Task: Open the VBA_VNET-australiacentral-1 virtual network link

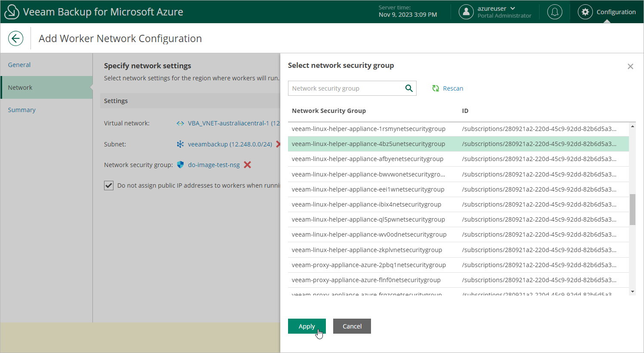Action: click(x=234, y=123)
